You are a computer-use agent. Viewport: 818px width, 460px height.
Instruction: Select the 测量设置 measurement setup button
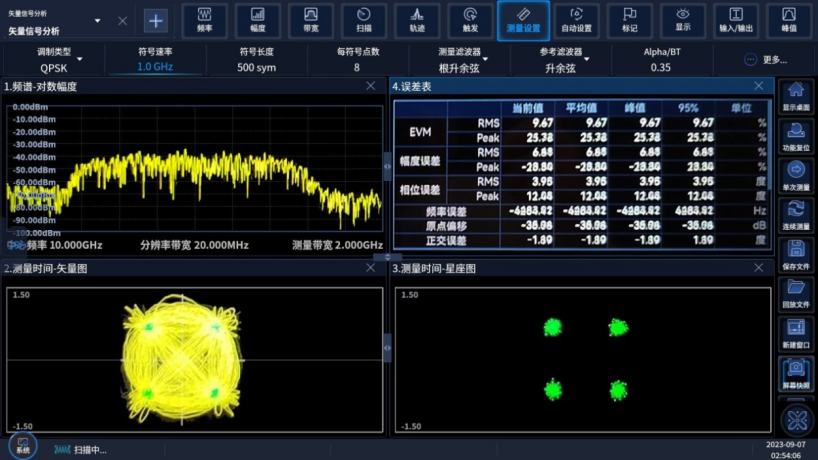tap(523, 20)
